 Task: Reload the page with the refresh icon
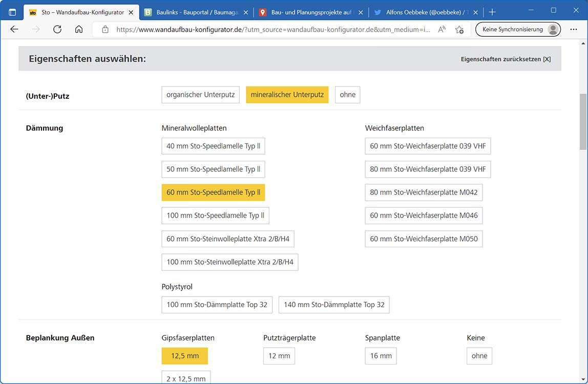point(57,29)
